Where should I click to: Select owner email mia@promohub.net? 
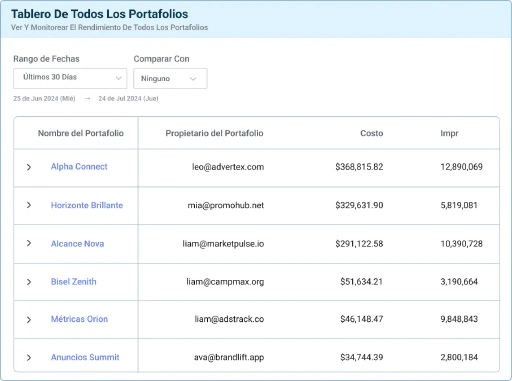point(226,205)
